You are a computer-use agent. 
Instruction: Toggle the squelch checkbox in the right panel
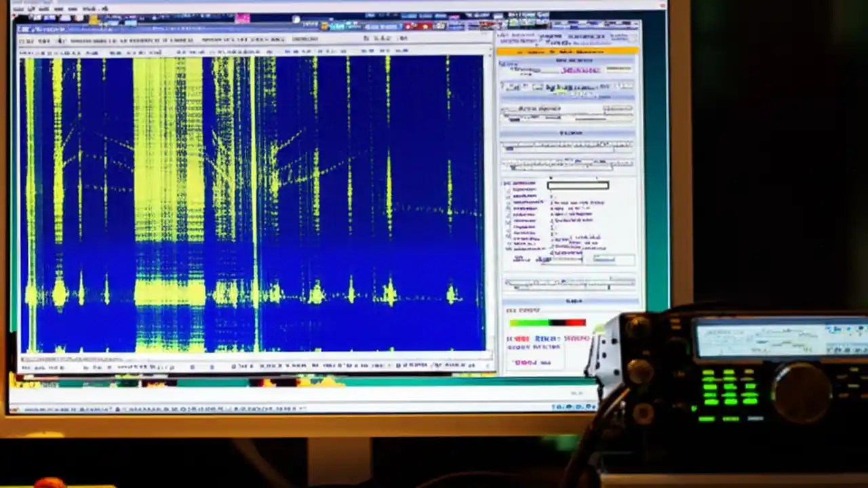tap(508, 201)
